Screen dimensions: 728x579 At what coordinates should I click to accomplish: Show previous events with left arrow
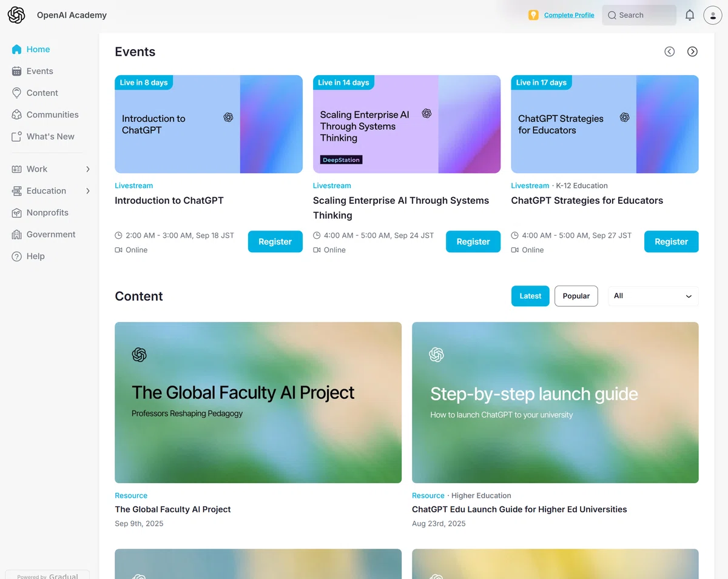(669, 52)
